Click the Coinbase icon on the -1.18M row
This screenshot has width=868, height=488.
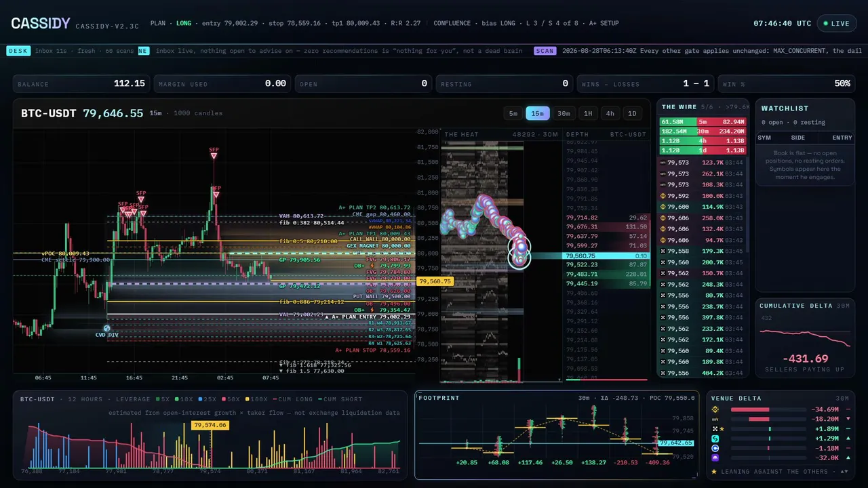click(715, 448)
